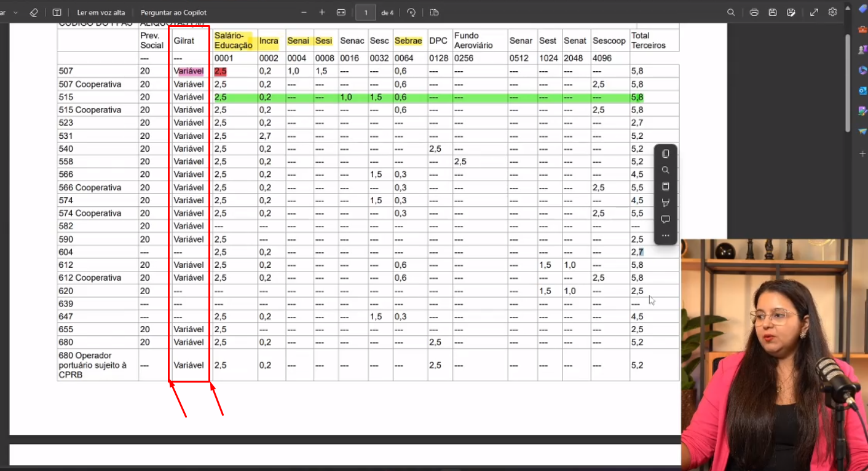868x471 pixels.
Task: Click the page number input field
Action: pyautogui.click(x=366, y=12)
